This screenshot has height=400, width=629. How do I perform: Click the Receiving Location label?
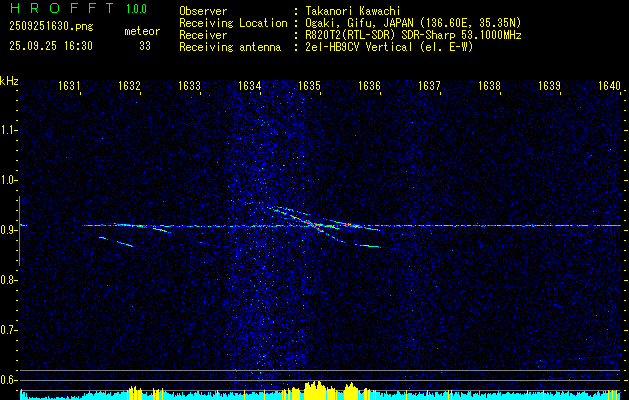pyautogui.click(x=233, y=23)
